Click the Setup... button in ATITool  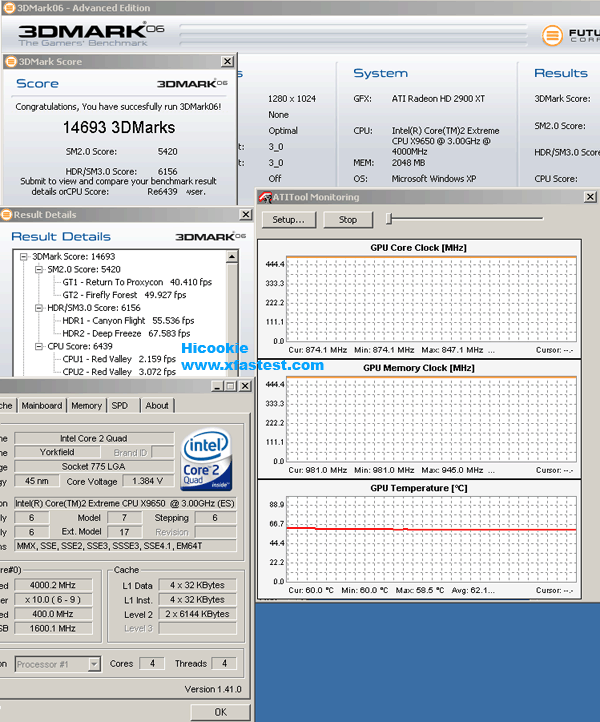tap(289, 220)
